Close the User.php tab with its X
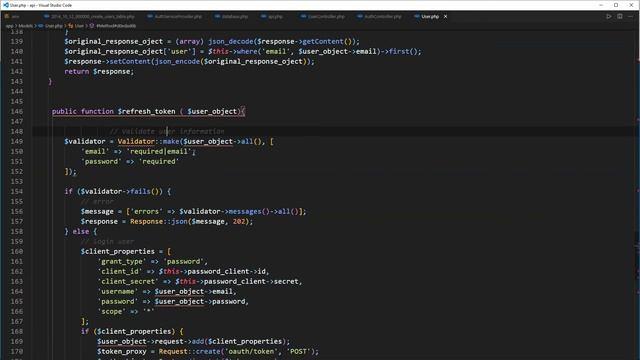Viewport: 640px width, 360px height. 445,16
